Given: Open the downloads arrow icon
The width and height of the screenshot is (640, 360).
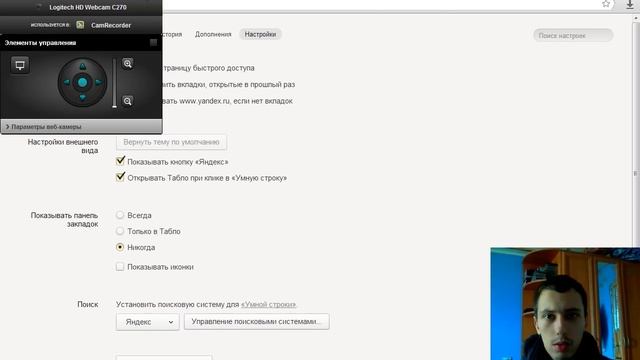Looking at the screenshot, I should tap(630, 4).
